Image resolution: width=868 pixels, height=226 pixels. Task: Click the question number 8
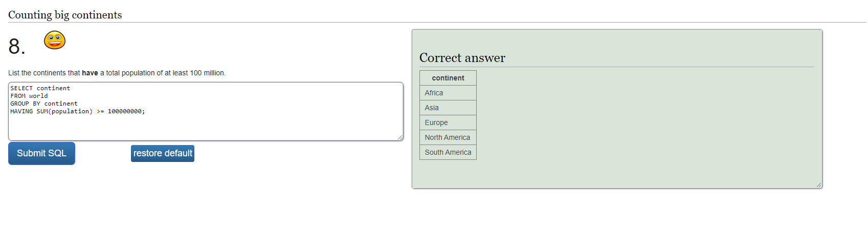click(x=16, y=47)
